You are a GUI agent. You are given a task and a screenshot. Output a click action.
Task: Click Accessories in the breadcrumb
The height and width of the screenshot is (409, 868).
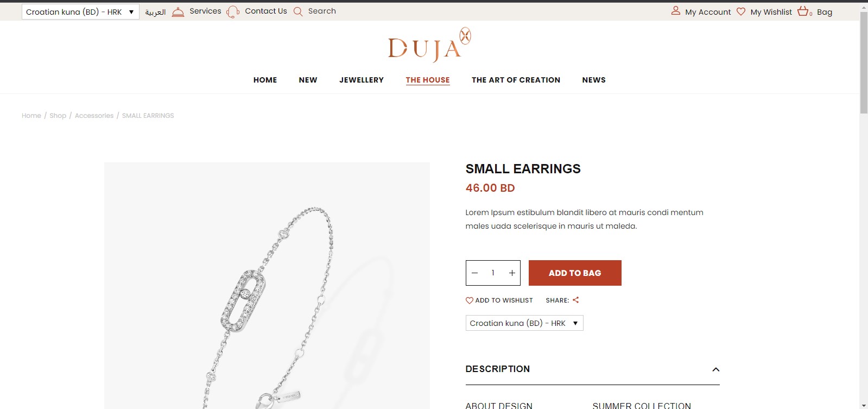click(x=94, y=116)
